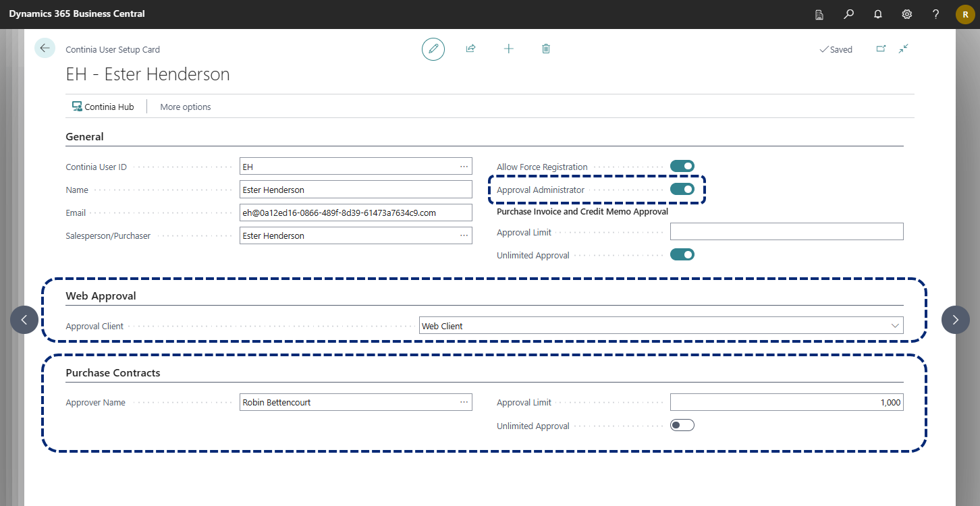The width and height of the screenshot is (980, 506).
Task: Click into the Name field
Action: coord(356,190)
